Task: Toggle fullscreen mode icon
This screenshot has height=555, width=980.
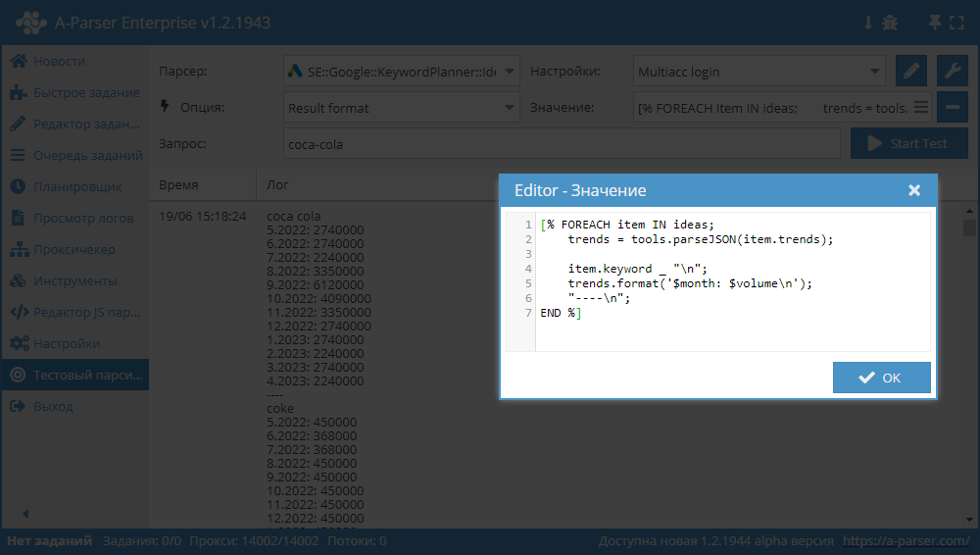Action: point(957,22)
